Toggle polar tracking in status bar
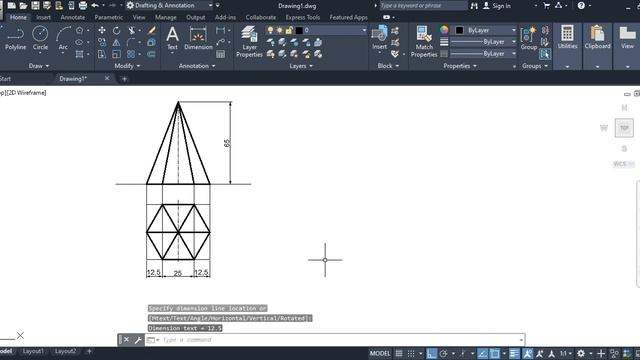This screenshot has width=640, height=360. point(444,353)
